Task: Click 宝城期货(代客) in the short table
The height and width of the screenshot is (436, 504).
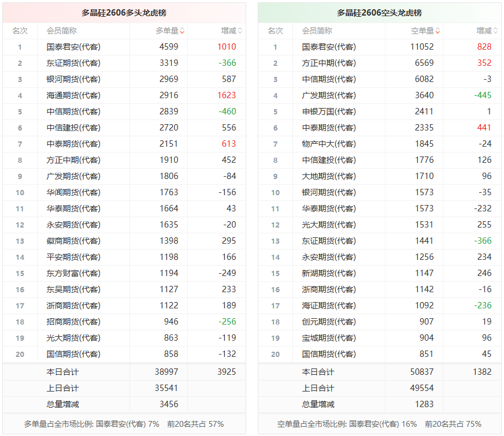Action: pos(328,338)
